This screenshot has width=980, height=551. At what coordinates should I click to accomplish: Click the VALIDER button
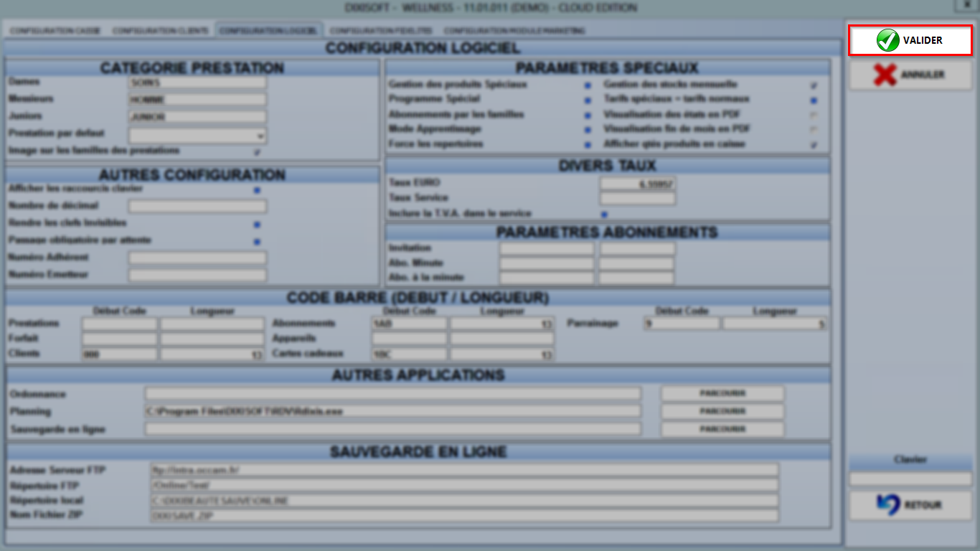(x=910, y=40)
